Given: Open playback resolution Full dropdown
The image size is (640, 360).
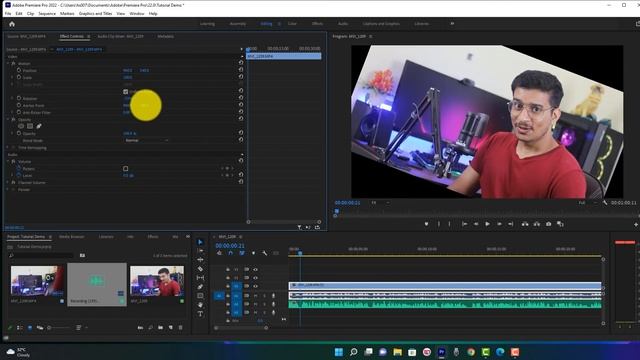Looking at the screenshot, I should [x=587, y=202].
